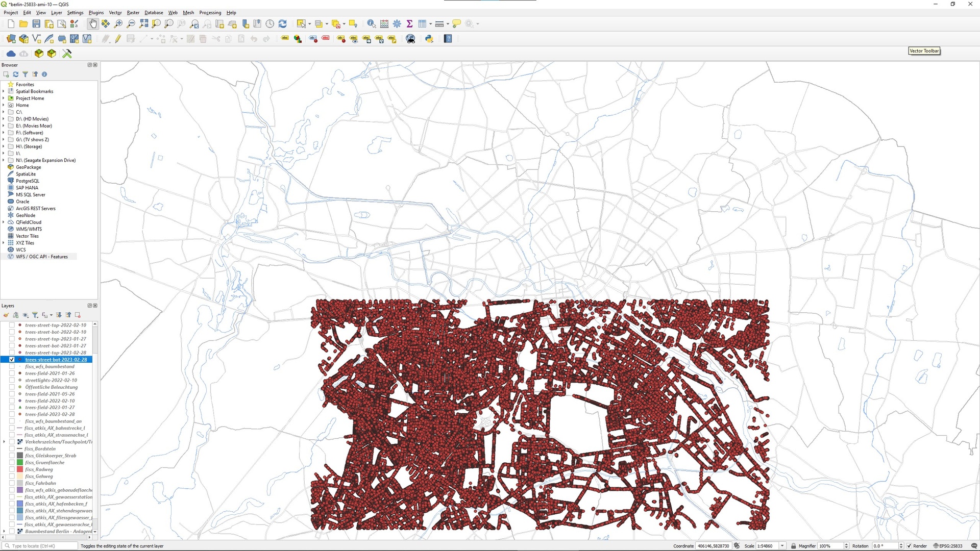980x551 pixels.
Task: Click the Refresh map icon
Action: point(282,24)
